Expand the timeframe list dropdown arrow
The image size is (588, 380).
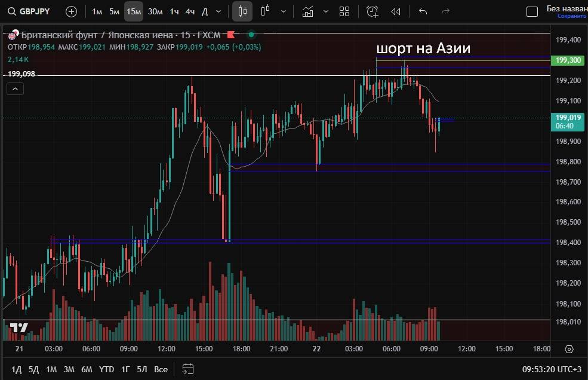point(218,11)
